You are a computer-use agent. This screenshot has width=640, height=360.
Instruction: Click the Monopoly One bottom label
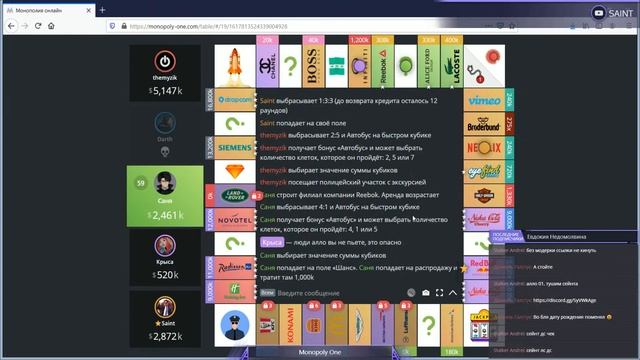320,352
